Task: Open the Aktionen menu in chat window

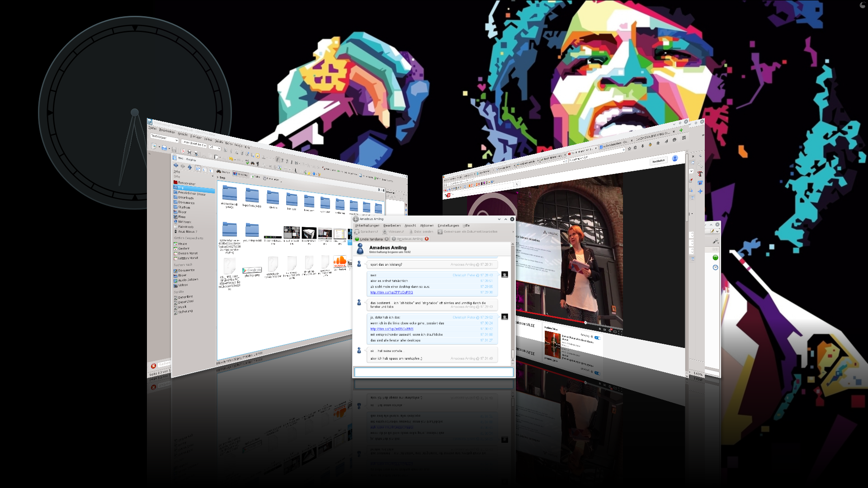Action: (x=427, y=225)
